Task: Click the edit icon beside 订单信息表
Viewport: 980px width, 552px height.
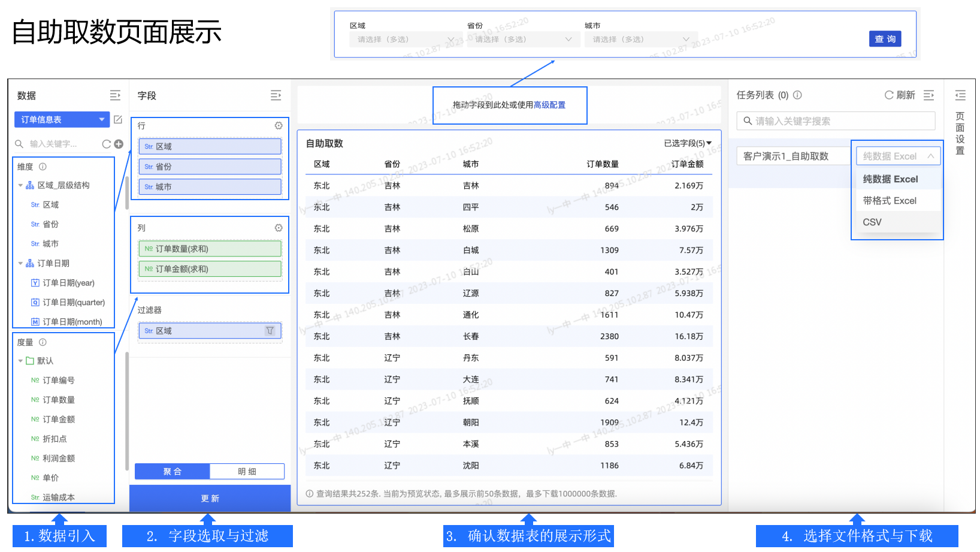Action: click(x=118, y=119)
